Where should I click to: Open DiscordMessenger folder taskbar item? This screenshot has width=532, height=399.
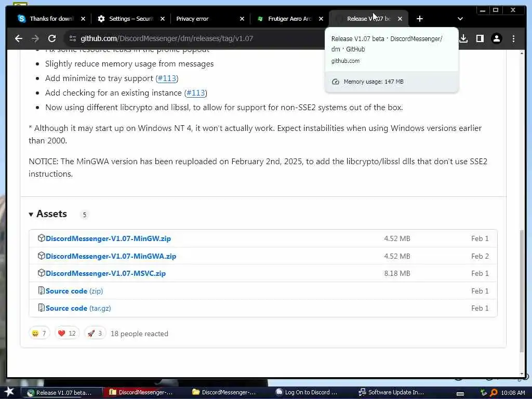pos(225,393)
